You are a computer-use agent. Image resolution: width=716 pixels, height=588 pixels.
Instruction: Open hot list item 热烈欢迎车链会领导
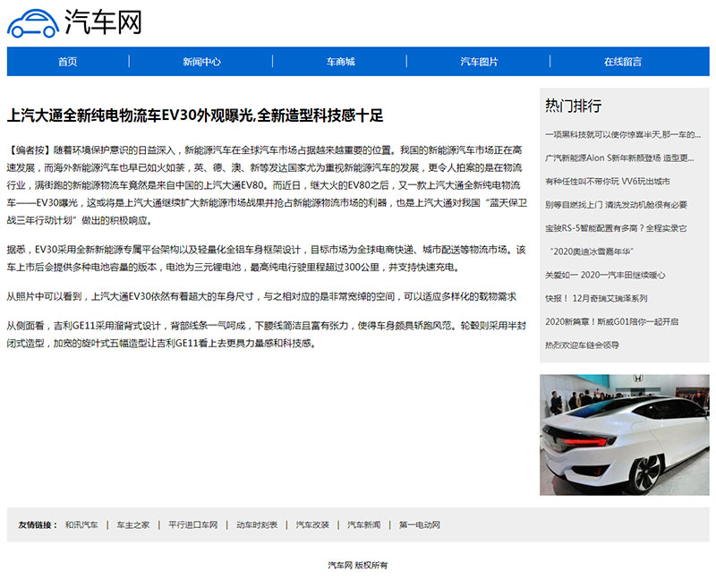click(x=582, y=345)
